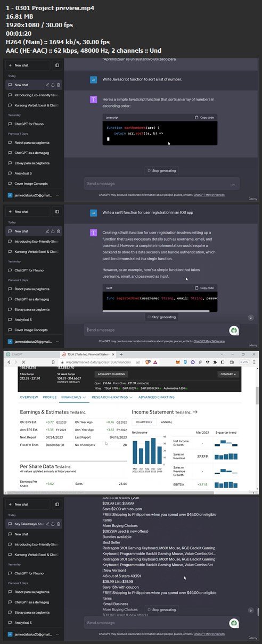
Task: Click the trash icon on the Key Takeaways row
Action: [x=59, y=524]
